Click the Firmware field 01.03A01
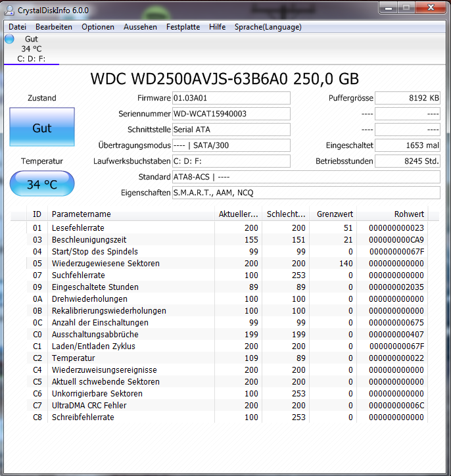 pos(231,98)
